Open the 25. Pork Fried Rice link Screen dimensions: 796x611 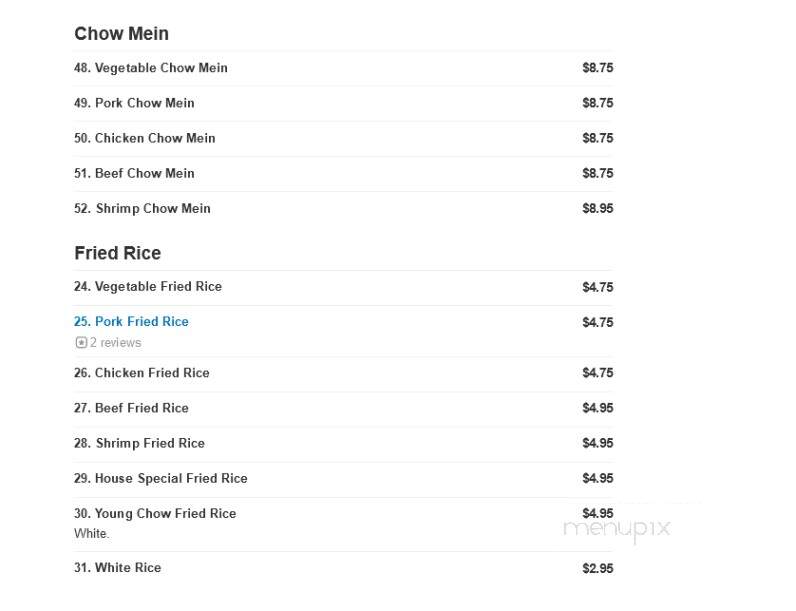click(131, 322)
